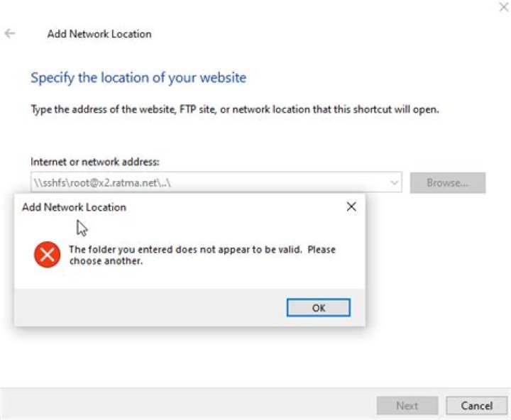The image size is (511, 420).
Task: Click the error dialog's title bar text
Action: coord(74,207)
